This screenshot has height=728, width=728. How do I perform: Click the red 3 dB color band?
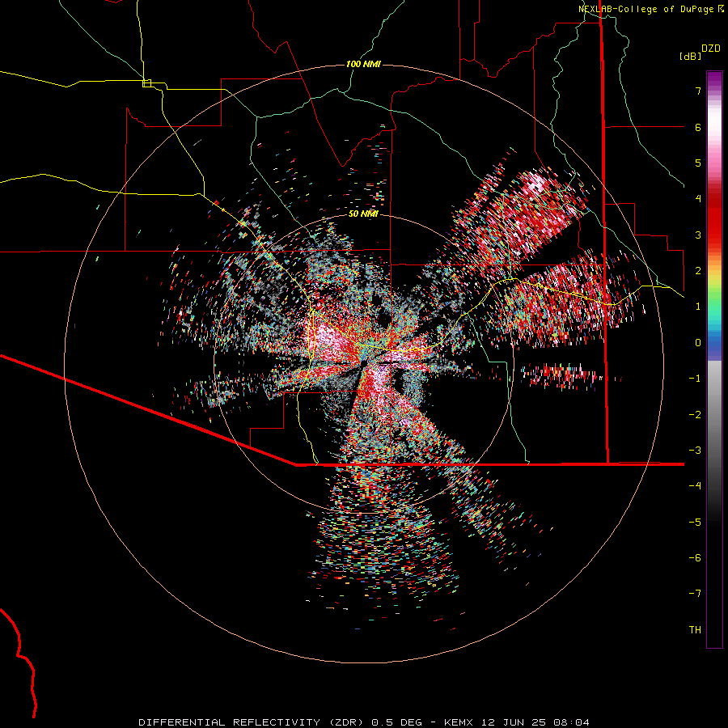[x=714, y=235]
